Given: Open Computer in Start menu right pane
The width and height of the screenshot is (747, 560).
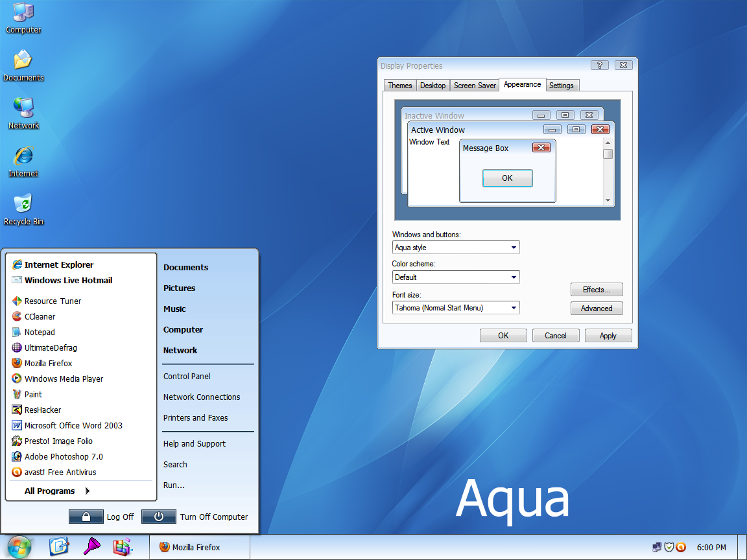Looking at the screenshot, I should 183,329.
